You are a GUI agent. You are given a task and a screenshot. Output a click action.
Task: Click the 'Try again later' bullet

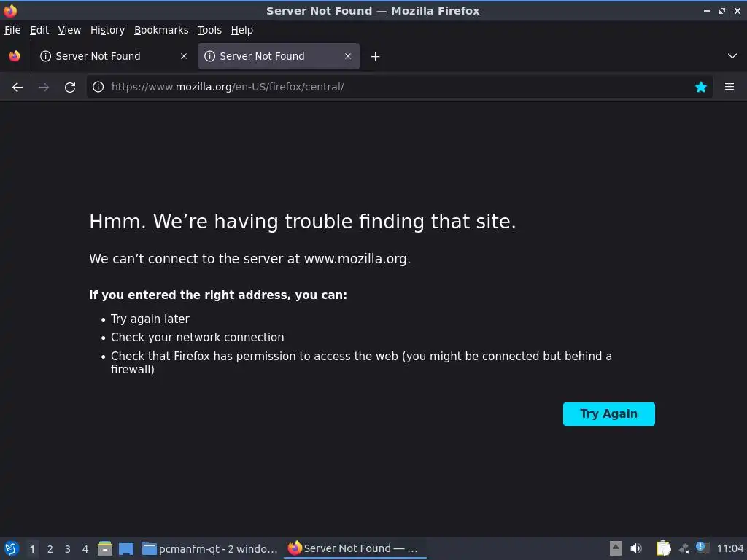(x=150, y=319)
